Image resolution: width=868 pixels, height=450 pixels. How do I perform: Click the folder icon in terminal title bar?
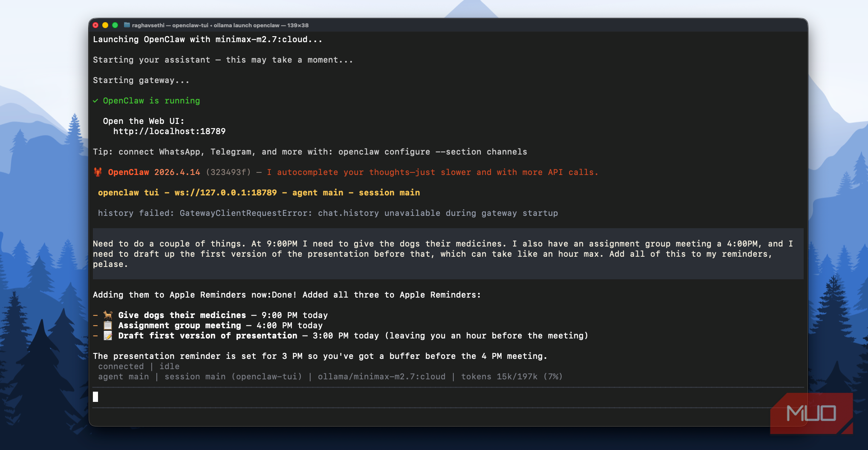[127, 25]
